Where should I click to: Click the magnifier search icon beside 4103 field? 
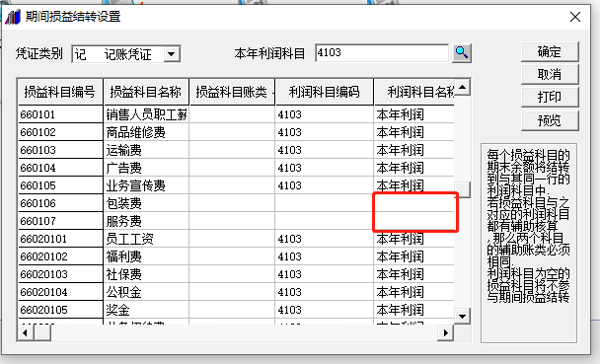coord(462,52)
